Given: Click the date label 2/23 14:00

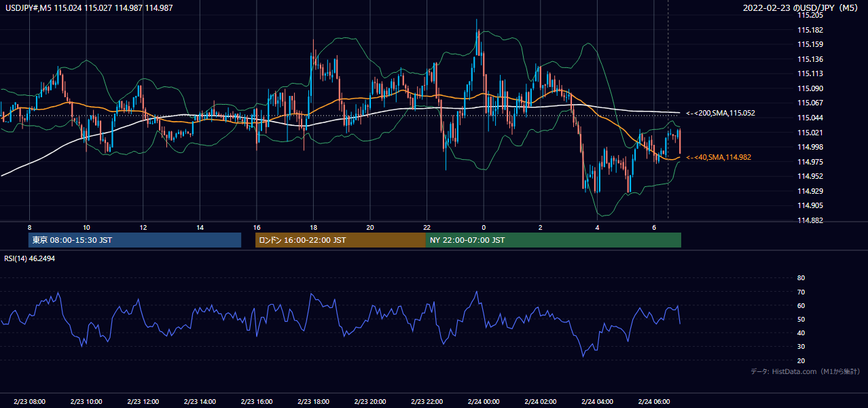Looking at the screenshot, I should 200,401.
